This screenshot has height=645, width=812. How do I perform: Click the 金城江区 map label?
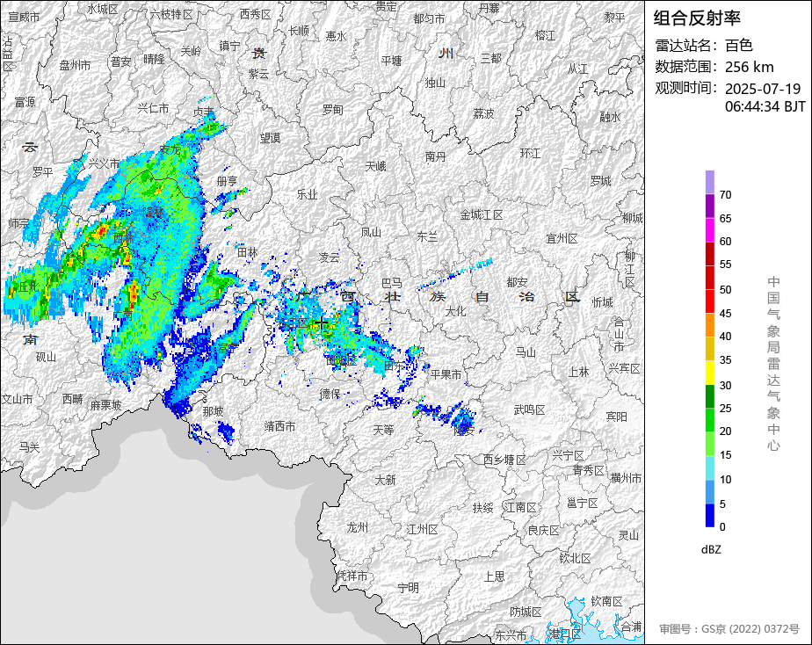tap(482, 214)
